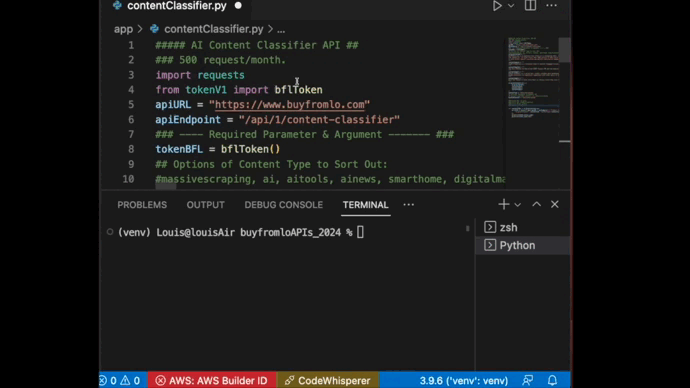This screenshot has height=388, width=690.
Task: Select the Python terminal in list
Action: pyautogui.click(x=523, y=245)
